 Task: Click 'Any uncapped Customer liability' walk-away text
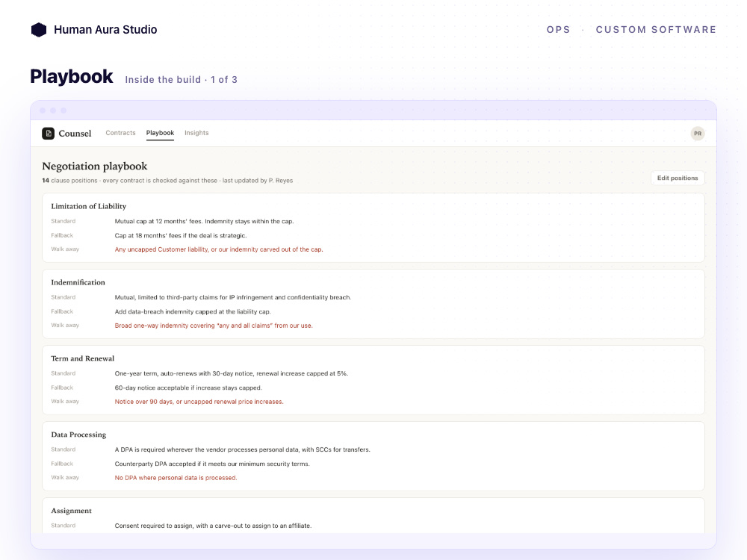point(219,249)
